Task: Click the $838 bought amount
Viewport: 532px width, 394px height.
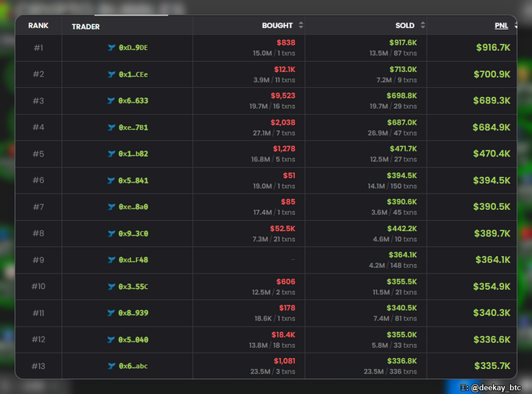Action: click(x=286, y=43)
